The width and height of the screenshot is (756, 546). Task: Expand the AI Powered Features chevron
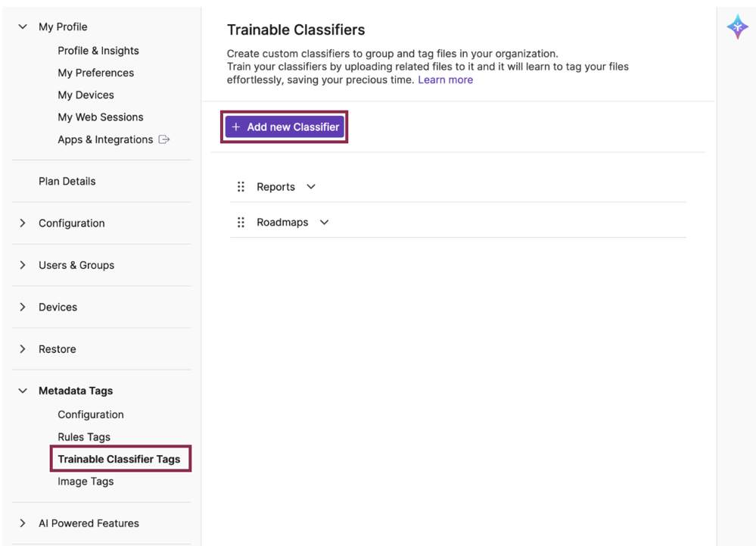point(23,523)
